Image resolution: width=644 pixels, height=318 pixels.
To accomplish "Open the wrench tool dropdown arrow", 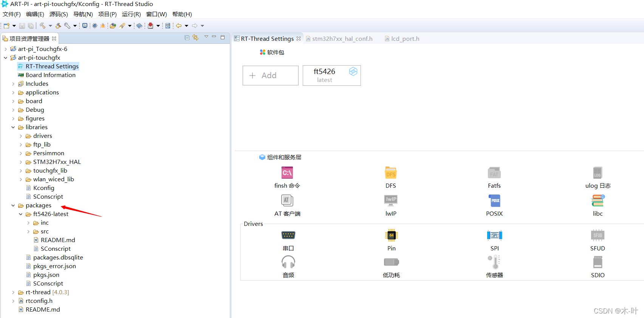I will [75, 26].
